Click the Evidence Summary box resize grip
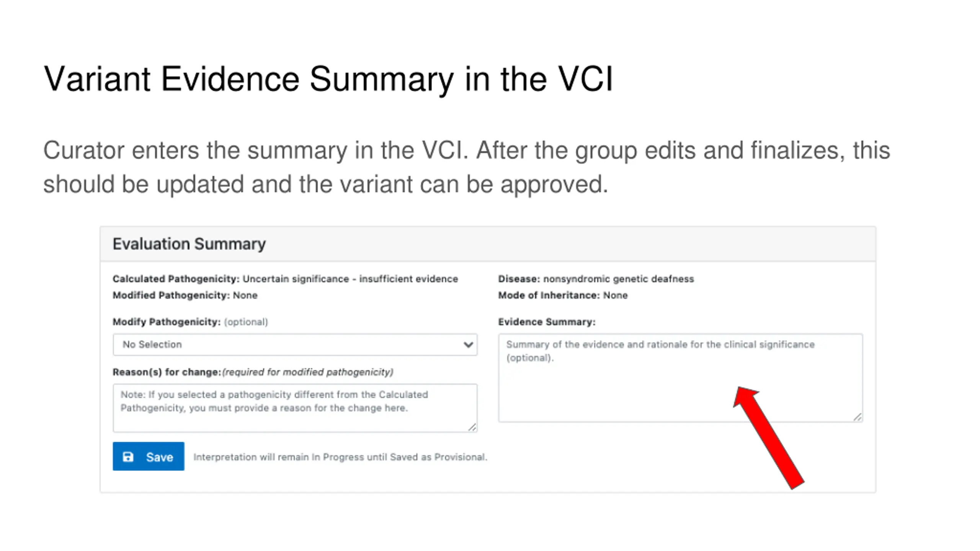 pyautogui.click(x=857, y=417)
